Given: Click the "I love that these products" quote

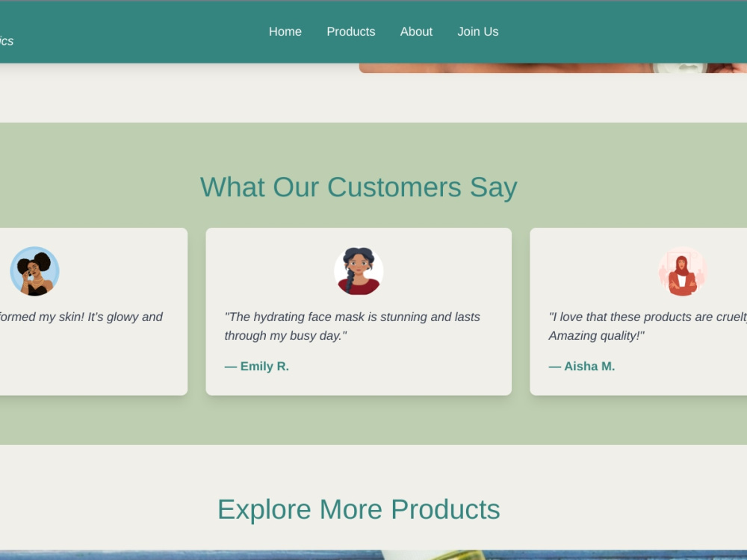Looking at the screenshot, I should [648, 326].
